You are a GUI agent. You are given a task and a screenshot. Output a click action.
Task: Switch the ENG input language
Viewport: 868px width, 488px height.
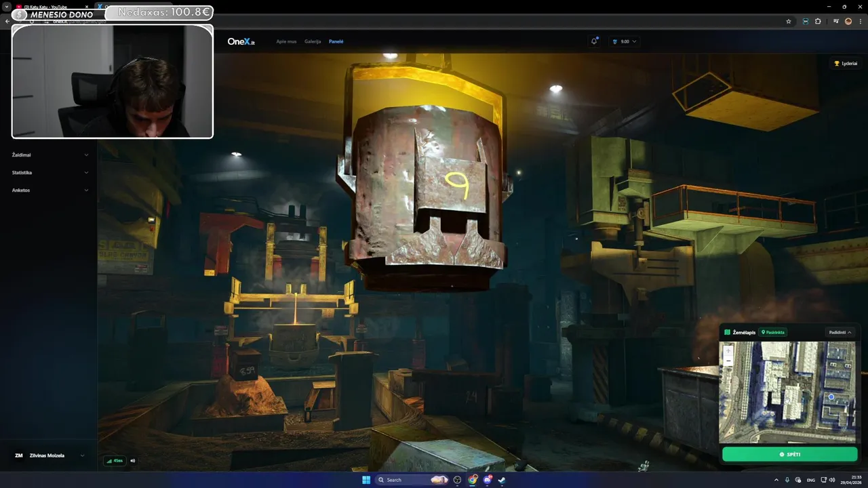pos(811,480)
